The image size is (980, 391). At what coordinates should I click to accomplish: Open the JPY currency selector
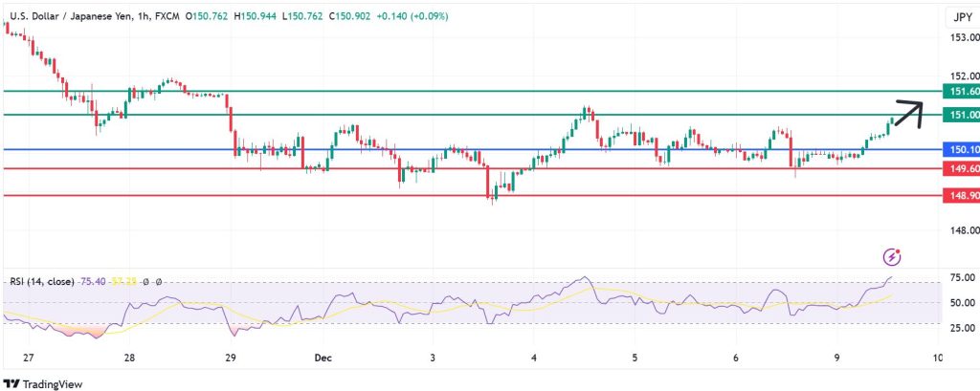coord(961,17)
